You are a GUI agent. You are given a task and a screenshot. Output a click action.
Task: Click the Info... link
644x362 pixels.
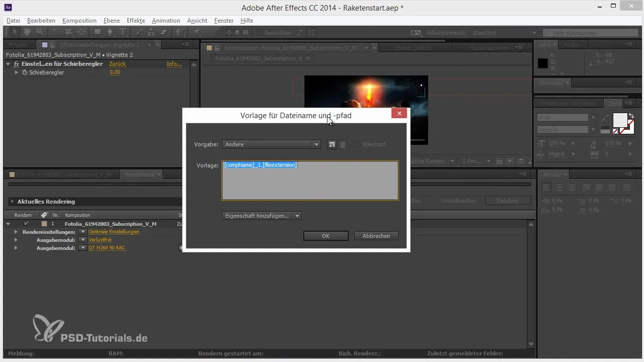(174, 64)
